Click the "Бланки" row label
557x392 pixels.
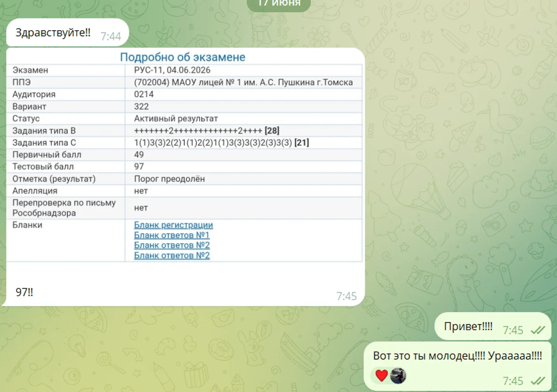tap(27, 225)
